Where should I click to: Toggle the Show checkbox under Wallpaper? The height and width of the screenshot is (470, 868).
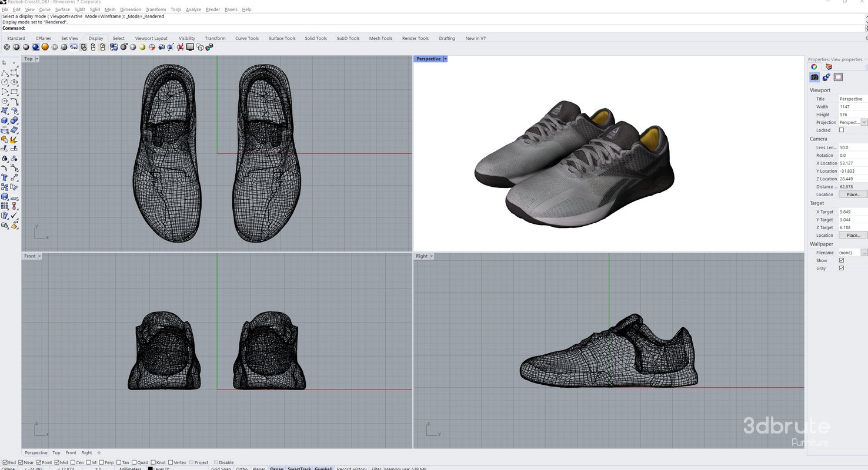point(841,260)
